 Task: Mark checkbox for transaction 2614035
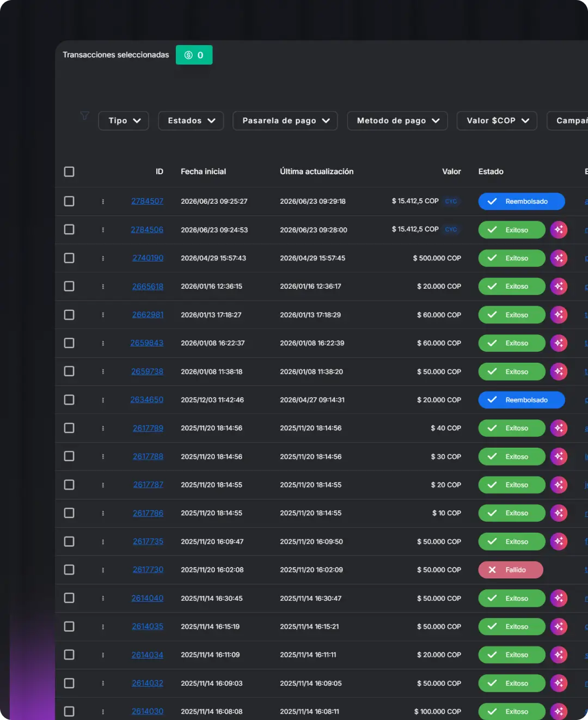69,626
